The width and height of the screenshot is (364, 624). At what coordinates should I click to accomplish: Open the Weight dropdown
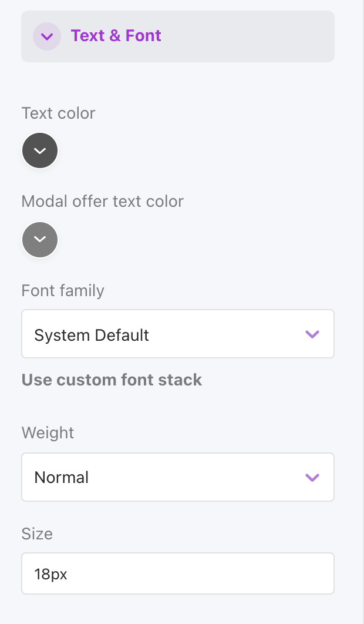[x=177, y=477]
